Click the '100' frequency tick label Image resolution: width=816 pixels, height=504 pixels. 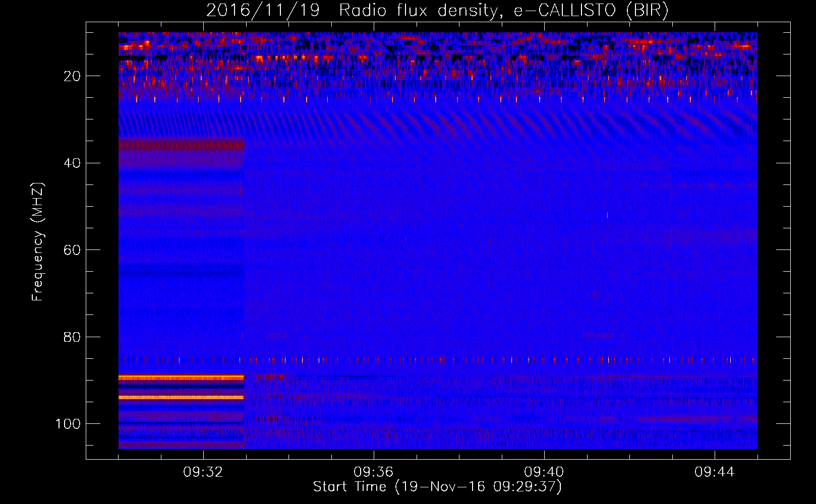coord(68,424)
